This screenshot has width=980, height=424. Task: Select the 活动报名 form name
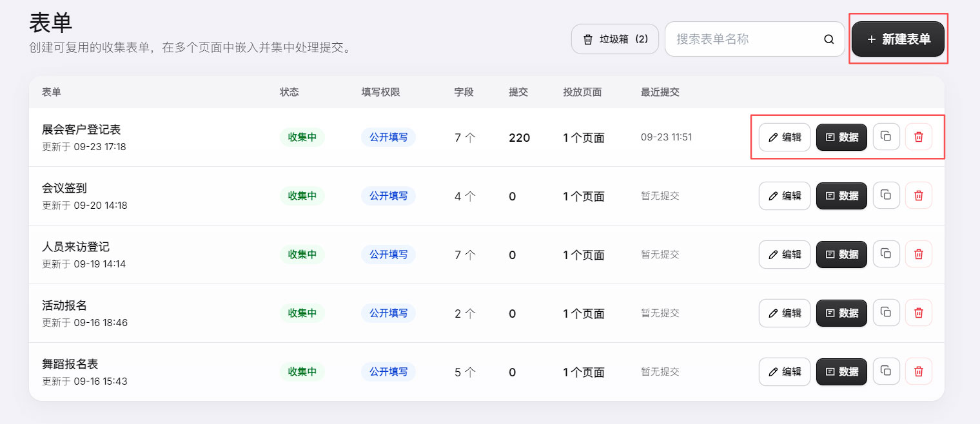pyautogui.click(x=64, y=305)
